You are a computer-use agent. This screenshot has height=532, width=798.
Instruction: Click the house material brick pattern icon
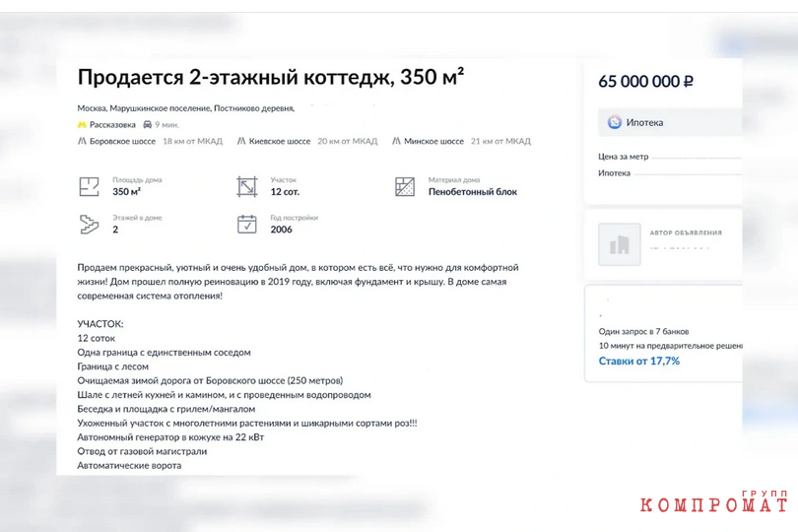pos(405,186)
